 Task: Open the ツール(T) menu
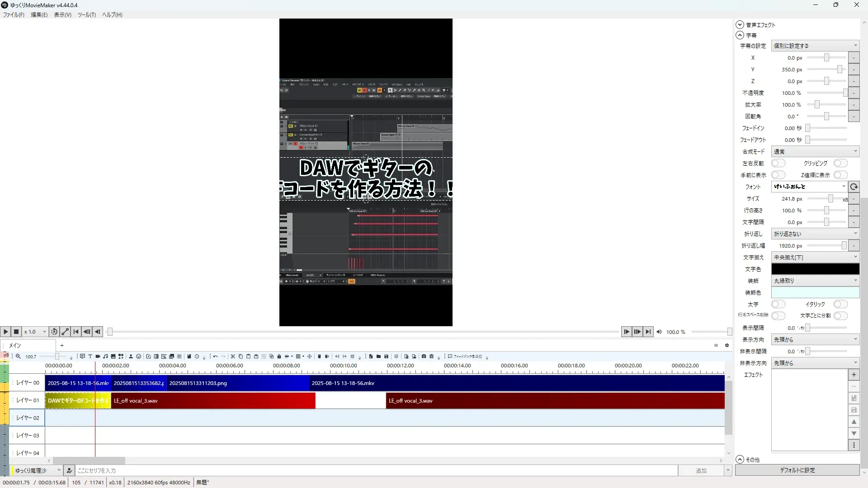[86, 15]
